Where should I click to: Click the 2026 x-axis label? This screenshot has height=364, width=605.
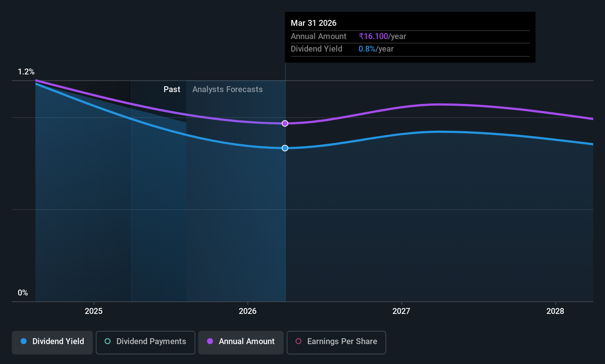click(248, 311)
